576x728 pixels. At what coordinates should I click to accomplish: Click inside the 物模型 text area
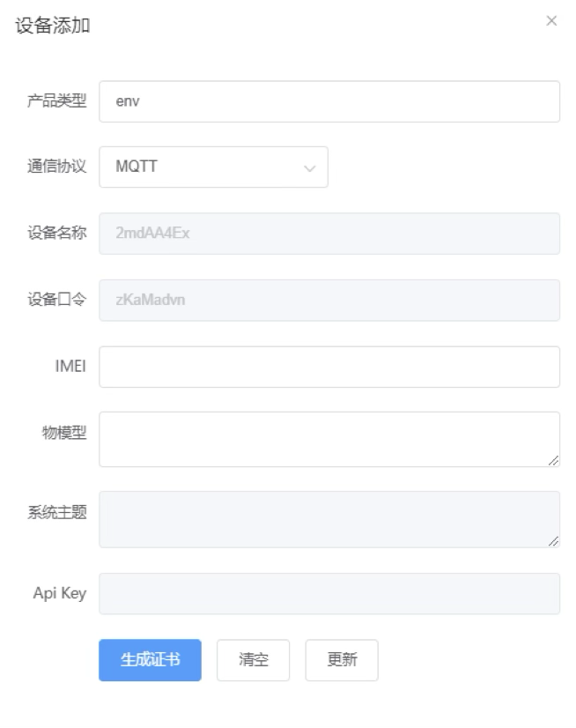point(329,438)
